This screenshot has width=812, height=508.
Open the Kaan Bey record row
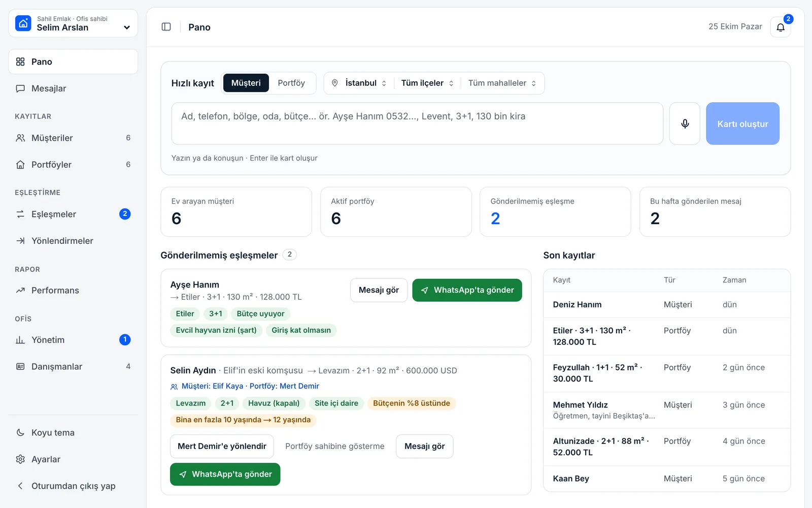click(x=667, y=479)
